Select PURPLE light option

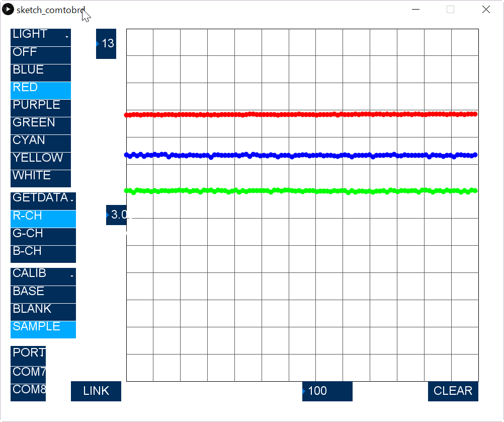click(41, 108)
